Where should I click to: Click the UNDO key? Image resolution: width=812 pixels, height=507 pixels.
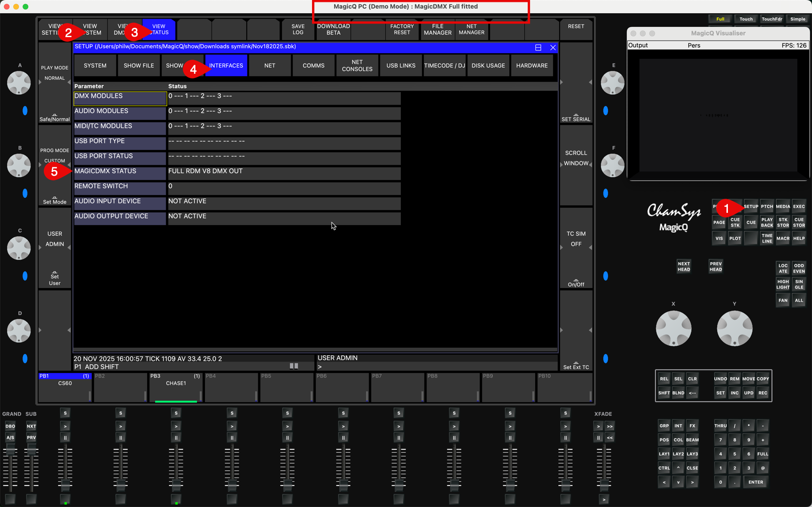click(720, 379)
